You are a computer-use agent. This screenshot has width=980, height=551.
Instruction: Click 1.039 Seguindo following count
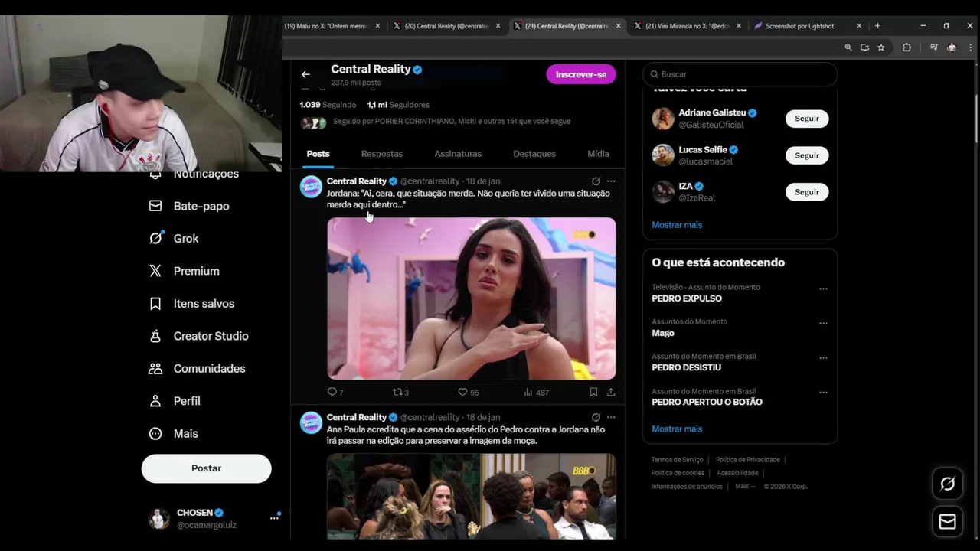click(x=328, y=105)
